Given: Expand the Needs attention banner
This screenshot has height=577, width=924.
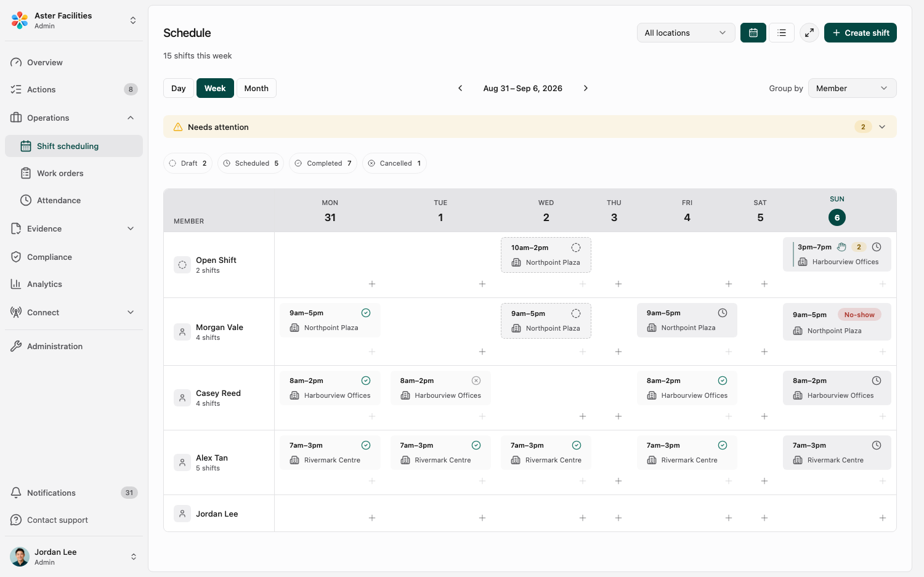Looking at the screenshot, I should pyautogui.click(x=882, y=127).
